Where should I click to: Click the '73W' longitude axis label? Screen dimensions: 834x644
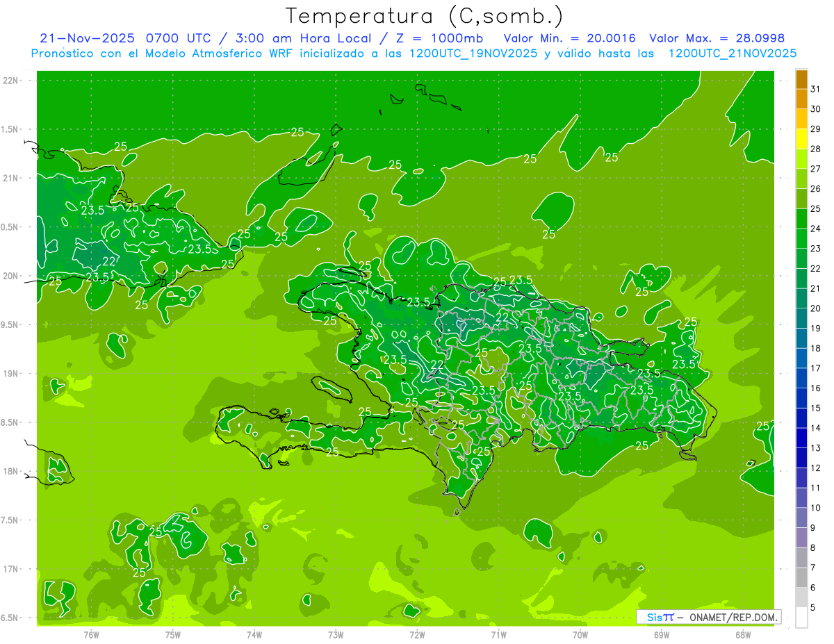(336, 634)
